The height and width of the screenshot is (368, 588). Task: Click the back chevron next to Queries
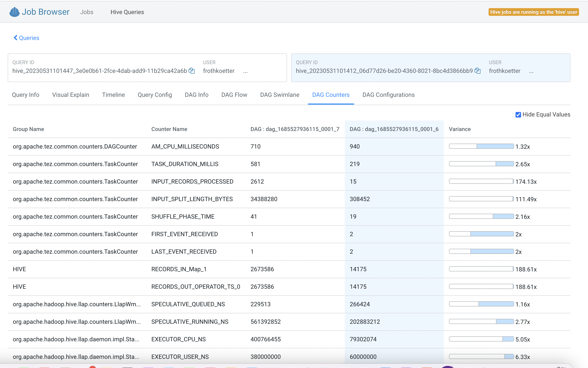click(15, 38)
